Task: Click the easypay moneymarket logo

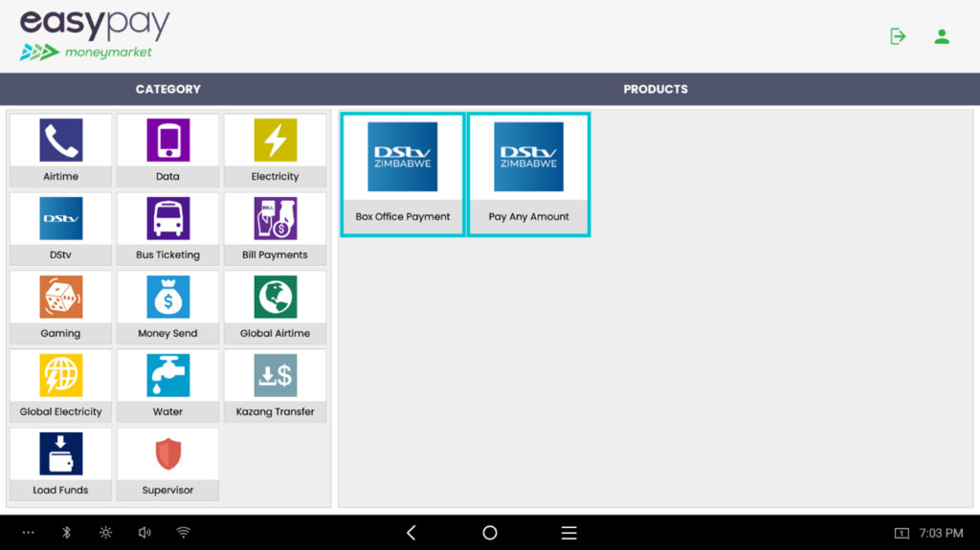Action: (x=95, y=35)
